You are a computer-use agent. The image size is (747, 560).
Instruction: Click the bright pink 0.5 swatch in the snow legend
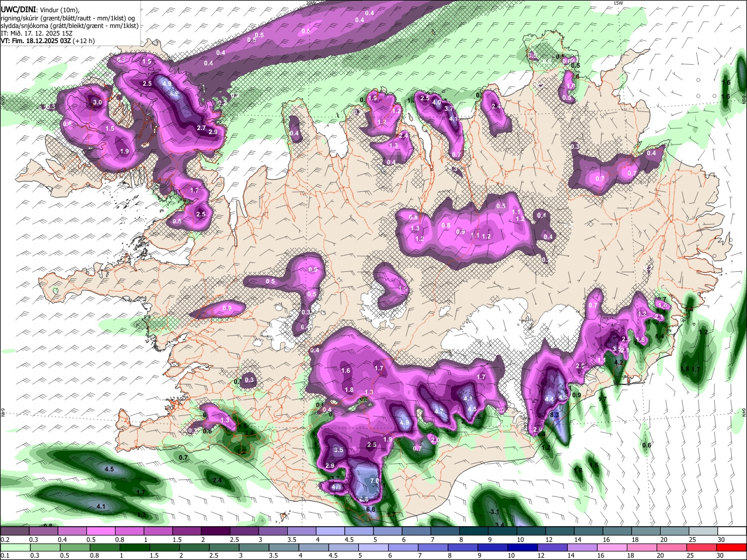pyautogui.click(x=101, y=531)
